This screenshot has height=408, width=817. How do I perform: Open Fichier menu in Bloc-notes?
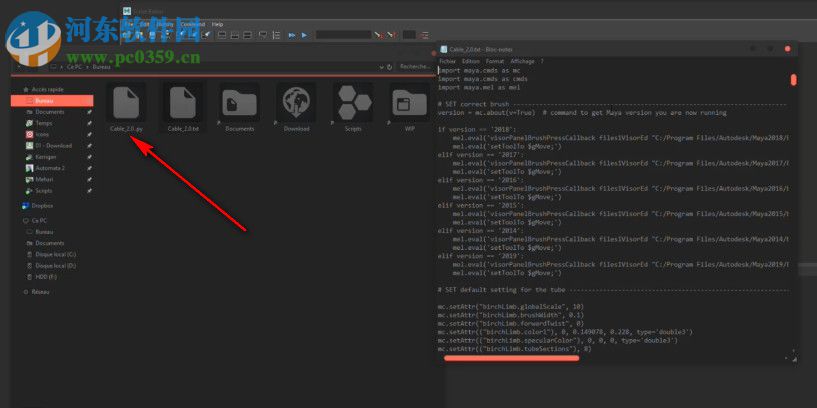(x=448, y=61)
